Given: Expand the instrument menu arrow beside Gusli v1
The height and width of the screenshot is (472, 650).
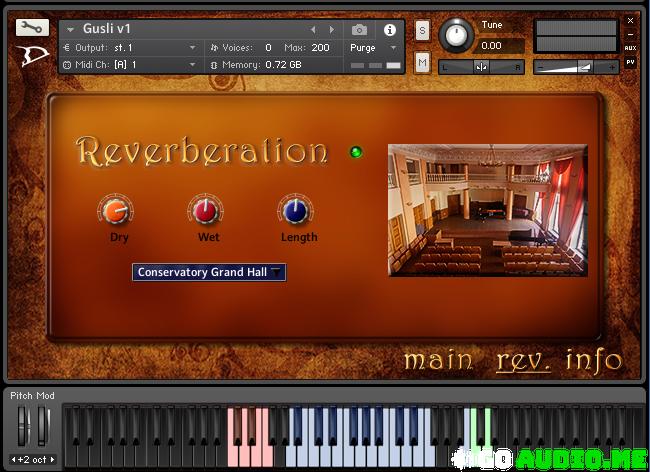Looking at the screenshot, I should point(70,29).
